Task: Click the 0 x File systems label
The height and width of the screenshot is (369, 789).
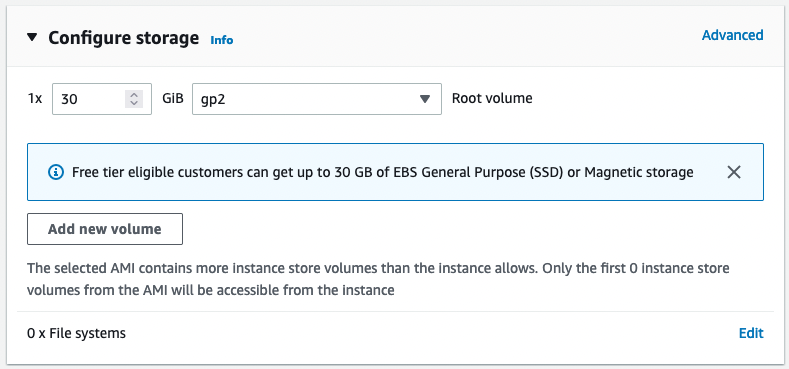Action: [x=76, y=333]
